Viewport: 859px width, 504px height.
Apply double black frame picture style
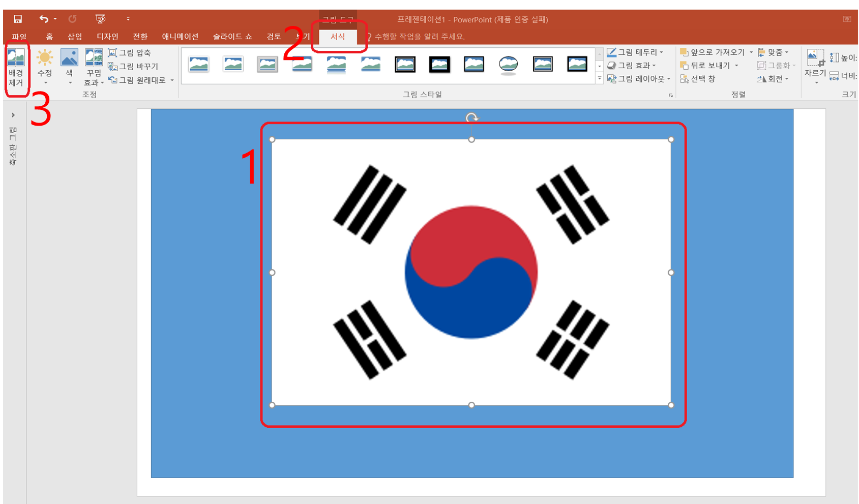[x=405, y=65]
